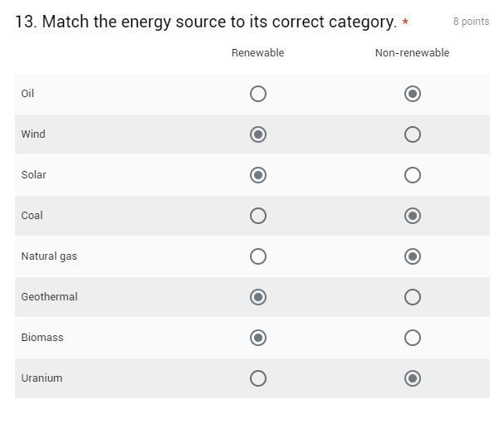Choose Renewable for Uranium

point(258,378)
